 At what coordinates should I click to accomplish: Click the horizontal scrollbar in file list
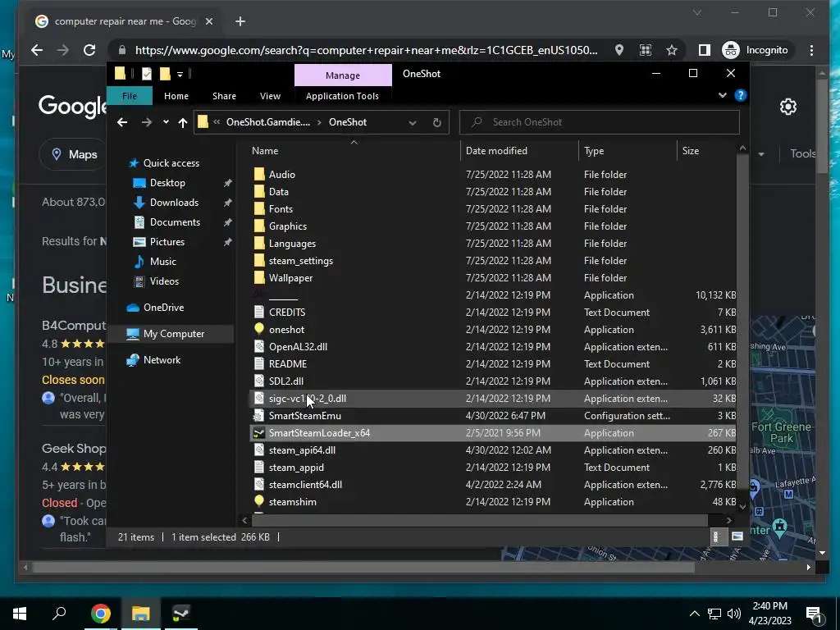pyautogui.click(x=480, y=519)
